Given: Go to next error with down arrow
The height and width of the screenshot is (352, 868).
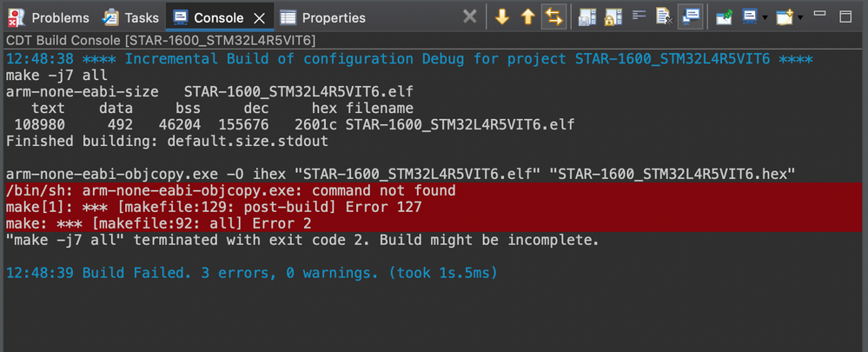Looking at the screenshot, I should tap(501, 17).
